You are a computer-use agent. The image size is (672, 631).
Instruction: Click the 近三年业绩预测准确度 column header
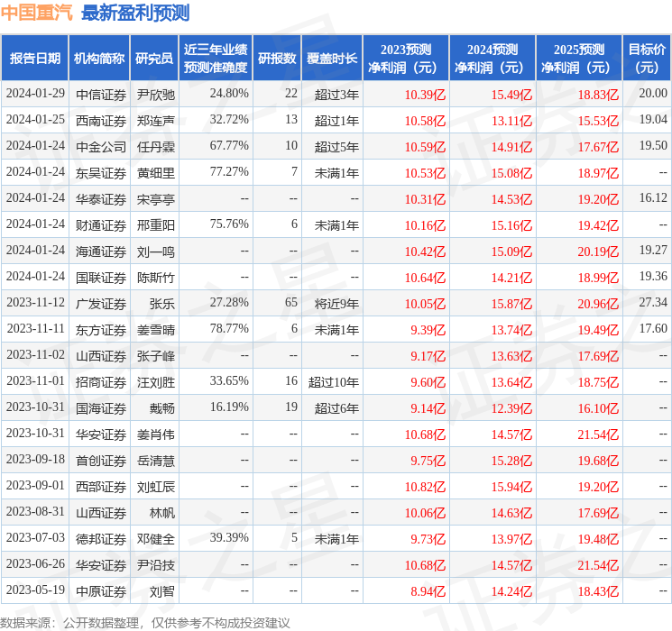click(x=216, y=59)
